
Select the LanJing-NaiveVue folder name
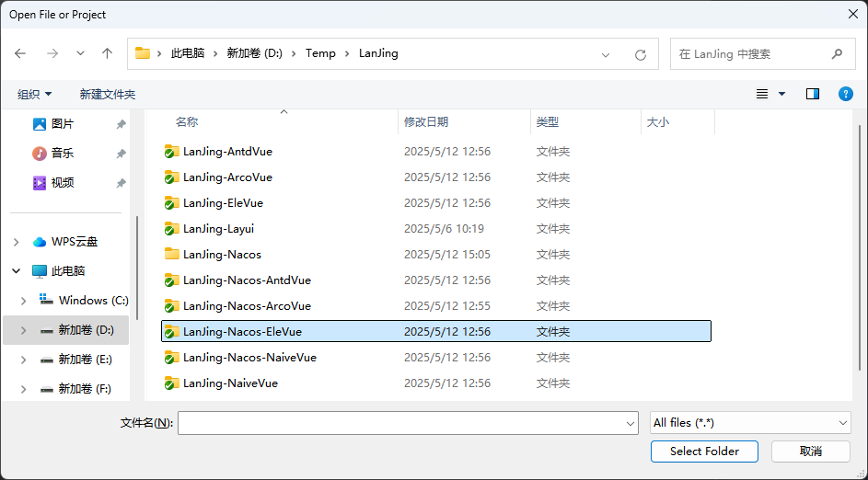(x=230, y=383)
